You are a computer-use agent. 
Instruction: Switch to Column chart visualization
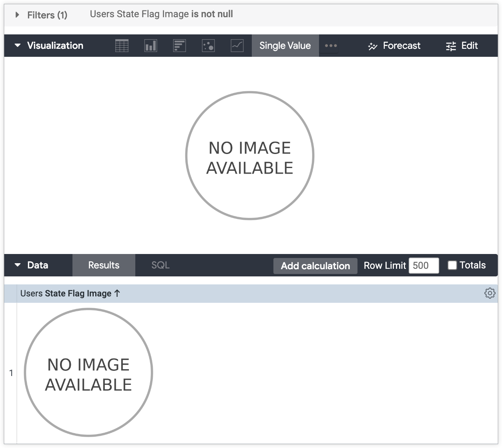tap(151, 46)
